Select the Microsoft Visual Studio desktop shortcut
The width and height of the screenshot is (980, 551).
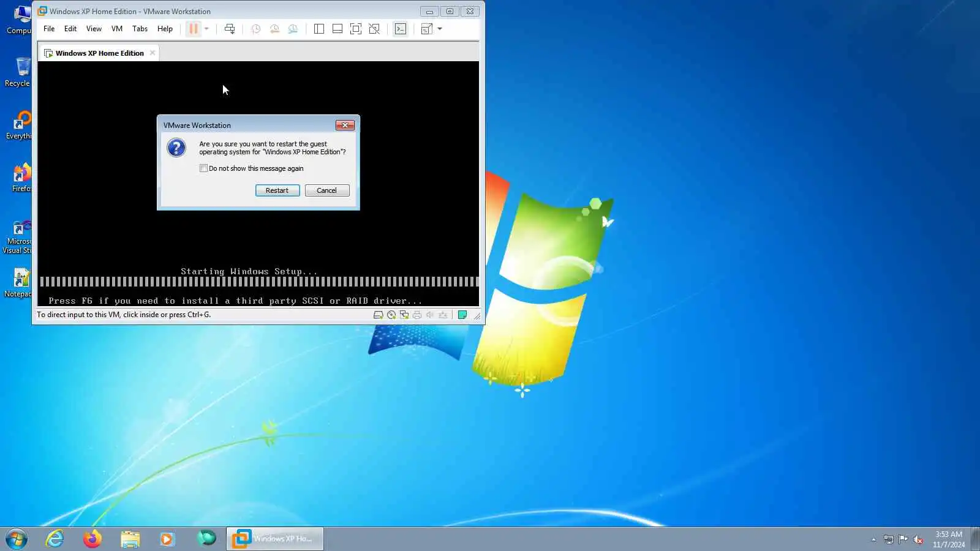click(x=18, y=236)
